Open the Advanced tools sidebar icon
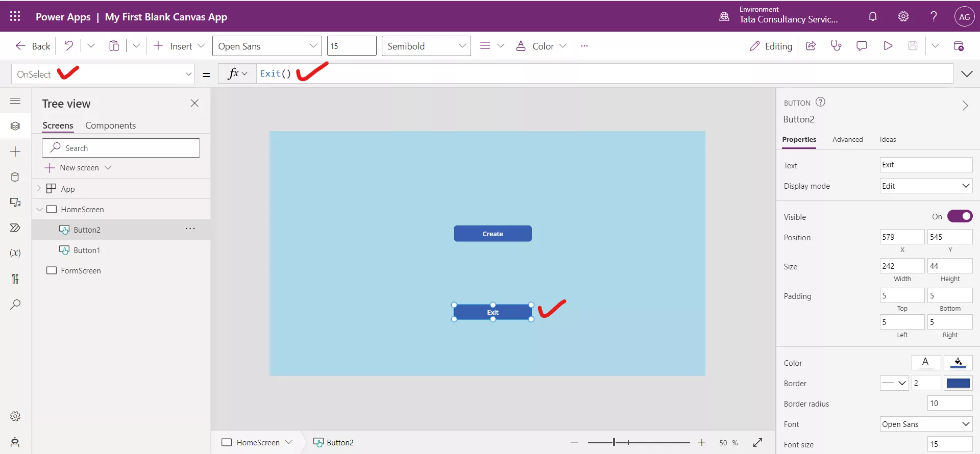The height and width of the screenshot is (454, 980). (15, 279)
